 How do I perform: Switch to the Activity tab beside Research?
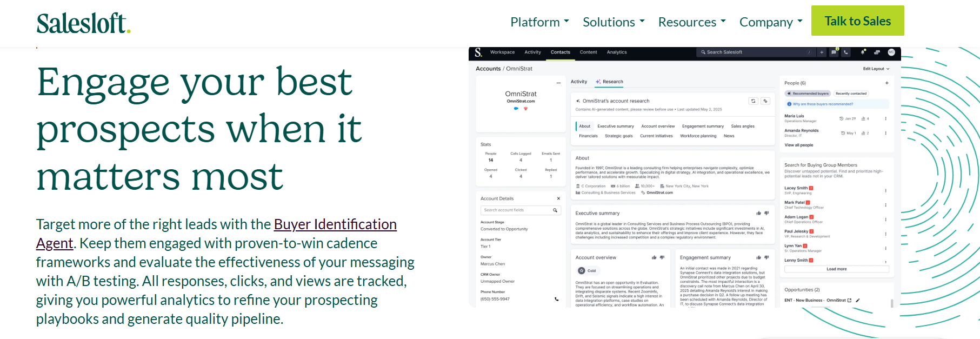(579, 82)
